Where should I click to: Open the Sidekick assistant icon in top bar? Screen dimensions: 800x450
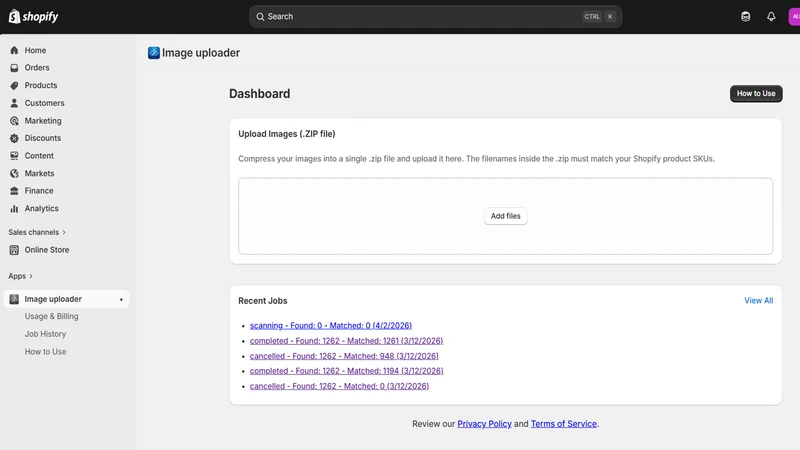coord(745,16)
